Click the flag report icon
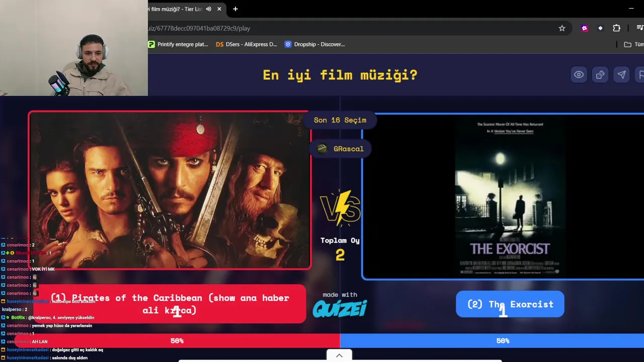The width and height of the screenshot is (644, 362). point(640,75)
